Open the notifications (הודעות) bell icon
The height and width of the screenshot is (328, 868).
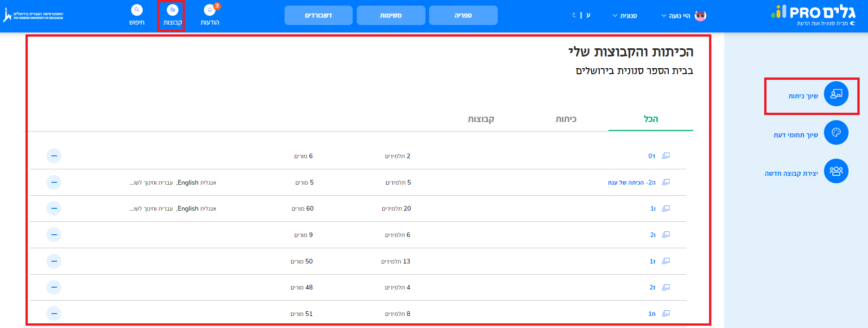coord(210,10)
